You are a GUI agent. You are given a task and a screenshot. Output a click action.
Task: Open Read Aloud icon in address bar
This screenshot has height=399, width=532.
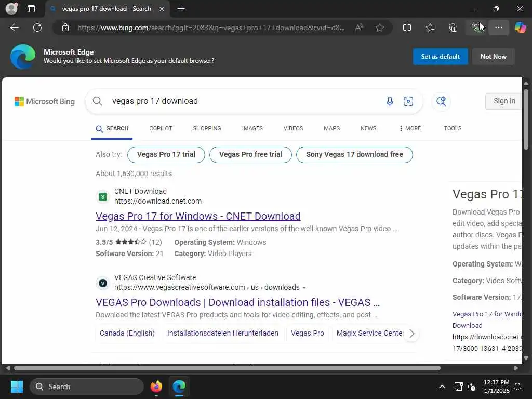[x=359, y=28]
